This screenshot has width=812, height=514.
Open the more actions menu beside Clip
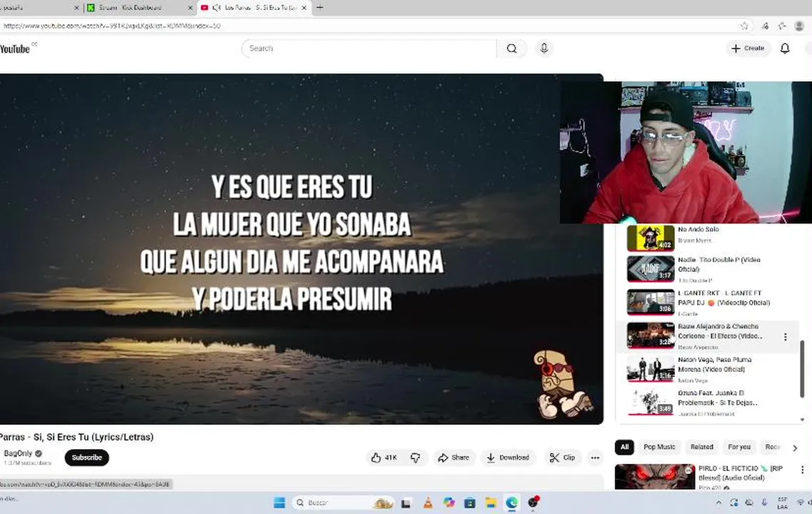click(x=595, y=458)
